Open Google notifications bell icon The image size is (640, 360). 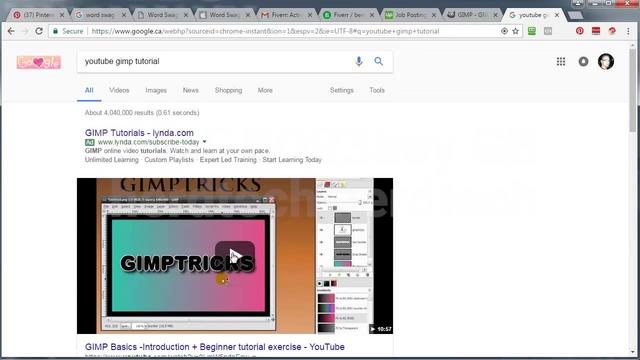tap(583, 61)
